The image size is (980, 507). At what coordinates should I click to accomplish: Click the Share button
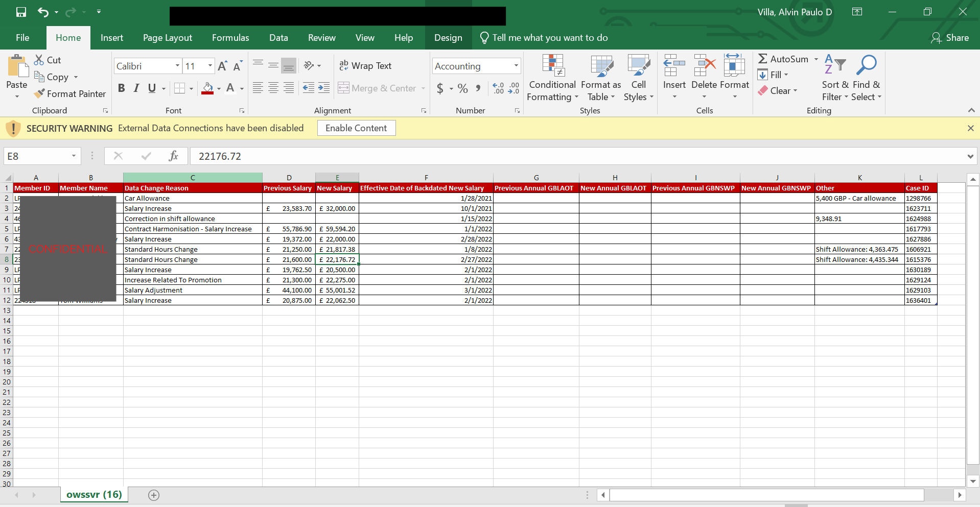(x=950, y=38)
